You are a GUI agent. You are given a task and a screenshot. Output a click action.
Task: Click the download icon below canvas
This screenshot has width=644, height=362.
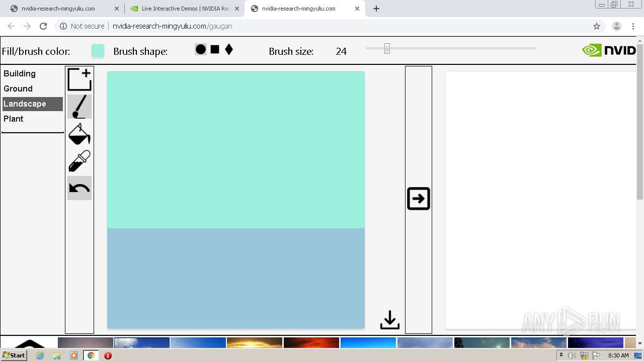[x=390, y=320]
